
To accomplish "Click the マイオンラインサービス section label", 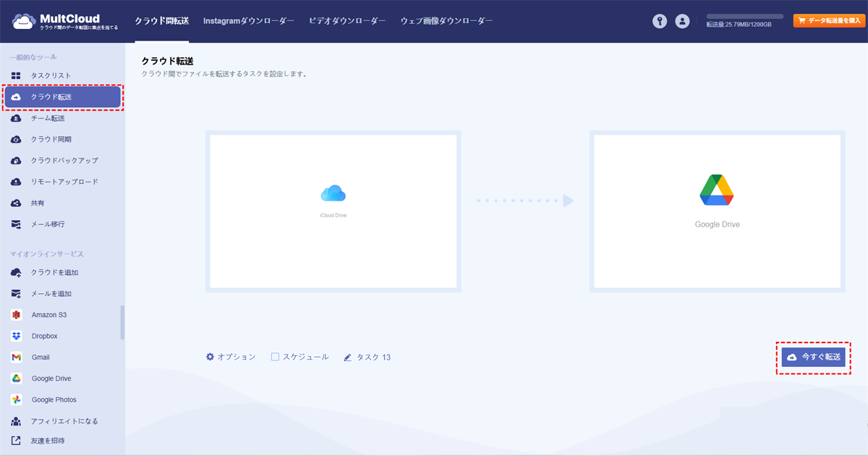I will click(46, 254).
